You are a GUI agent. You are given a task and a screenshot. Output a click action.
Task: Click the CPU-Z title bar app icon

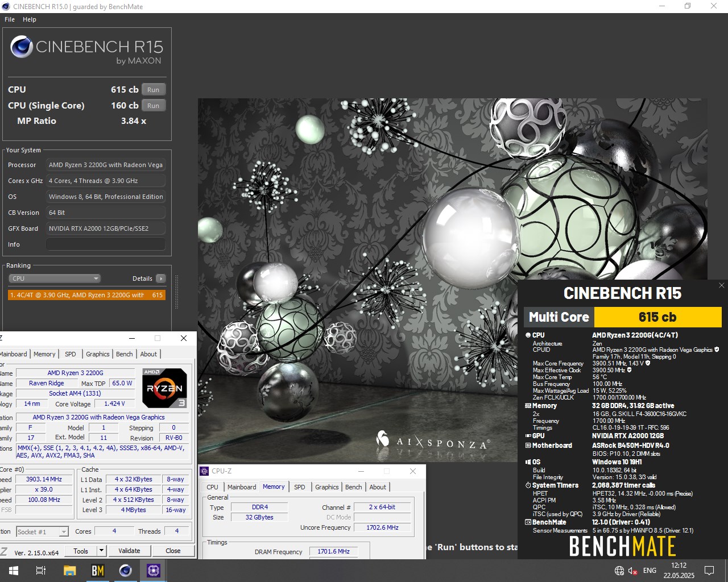[204, 471]
